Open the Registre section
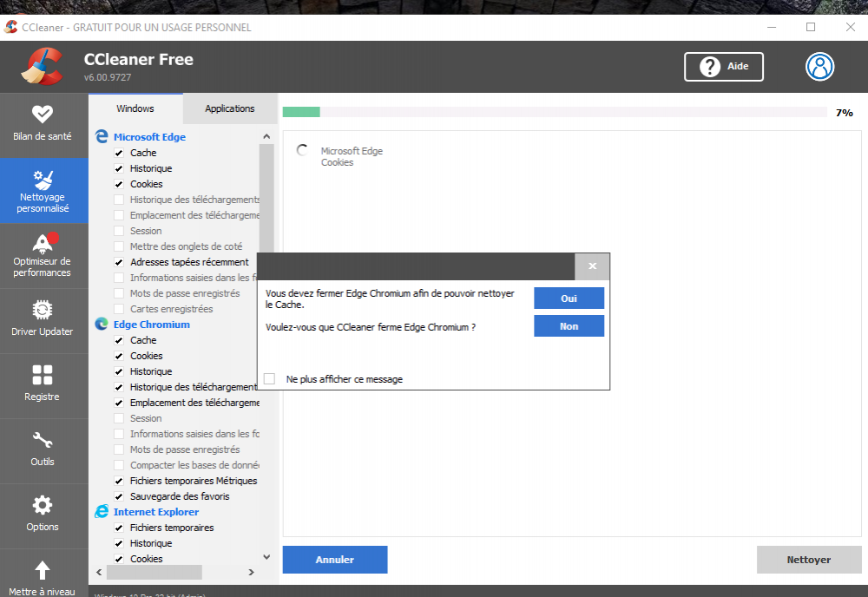The width and height of the screenshot is (868, 597). tap(43, 385)
